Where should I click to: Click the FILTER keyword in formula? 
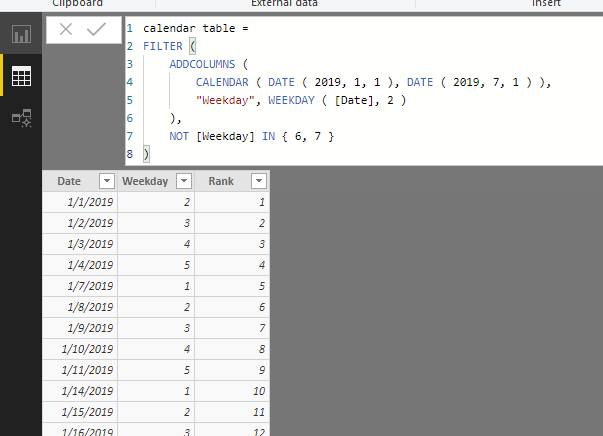coord(163,46)
